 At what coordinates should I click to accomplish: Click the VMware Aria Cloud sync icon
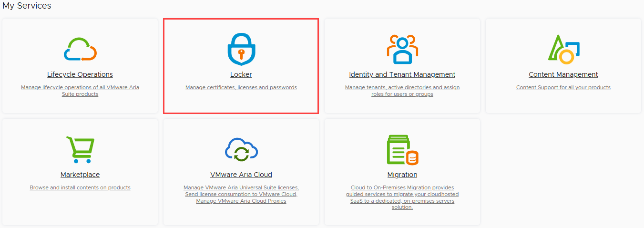241,150
